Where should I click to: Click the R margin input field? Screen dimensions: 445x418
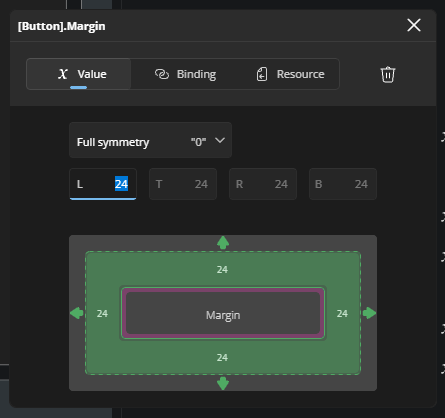point(263,184)
